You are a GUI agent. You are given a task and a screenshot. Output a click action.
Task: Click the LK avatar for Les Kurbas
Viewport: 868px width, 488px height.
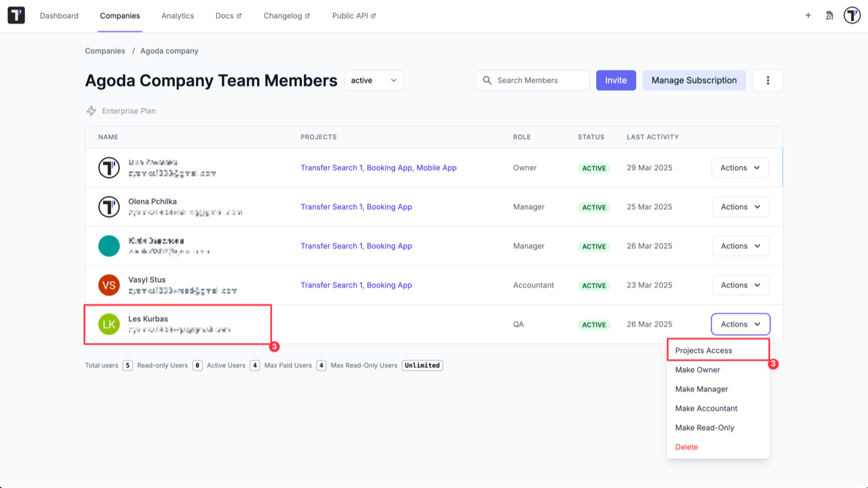109,324
